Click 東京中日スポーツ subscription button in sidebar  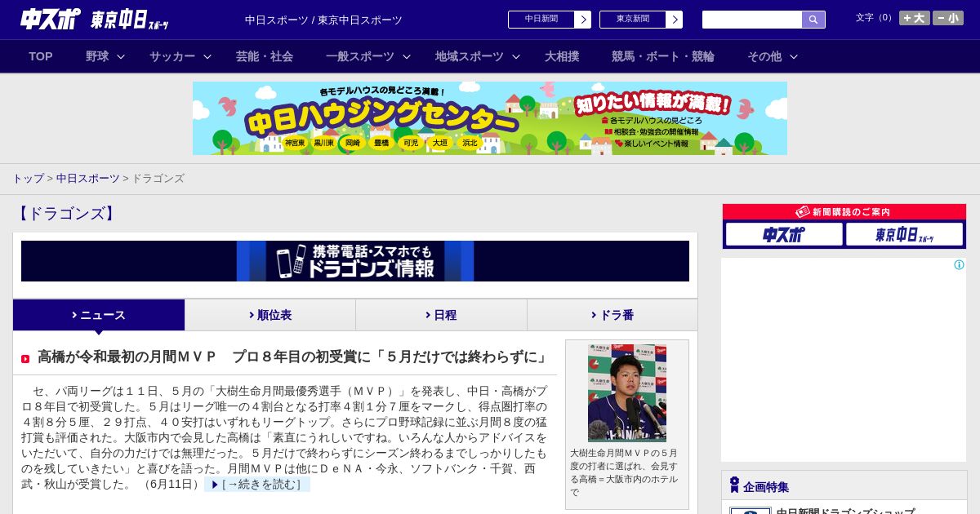[904, 234]
